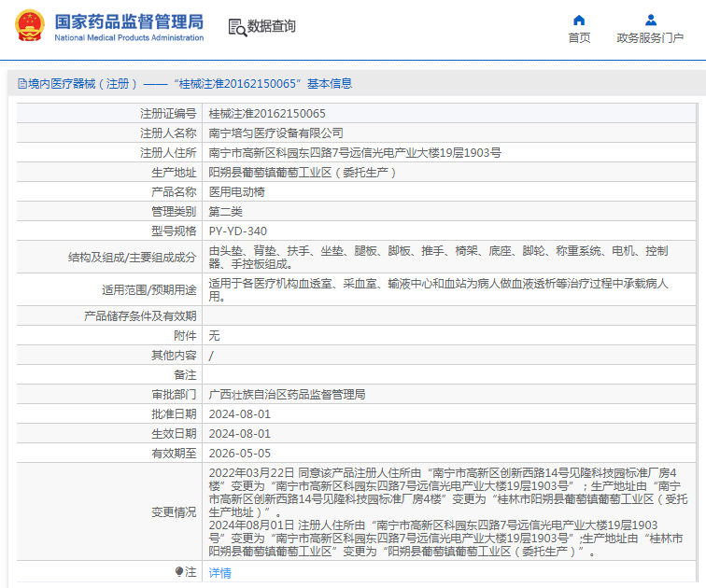Go to 首页 home link
This screenshot has height=588, width=706.
579,37
